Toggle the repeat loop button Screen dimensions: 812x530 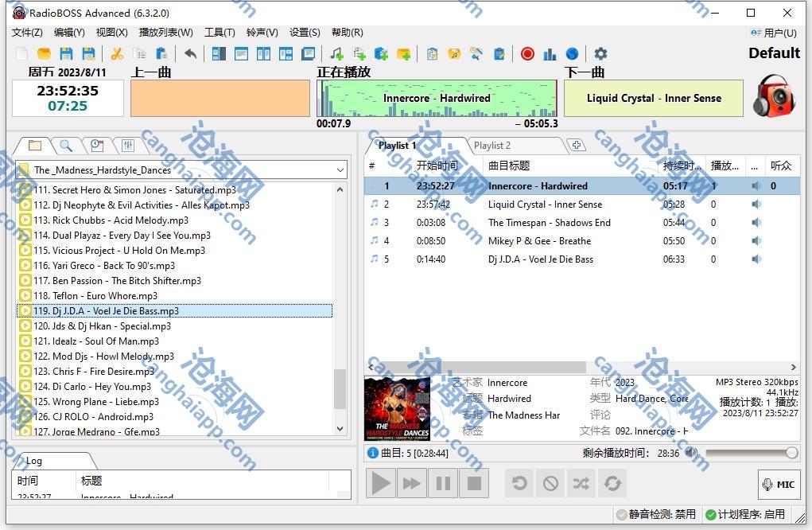coord(612,483)
